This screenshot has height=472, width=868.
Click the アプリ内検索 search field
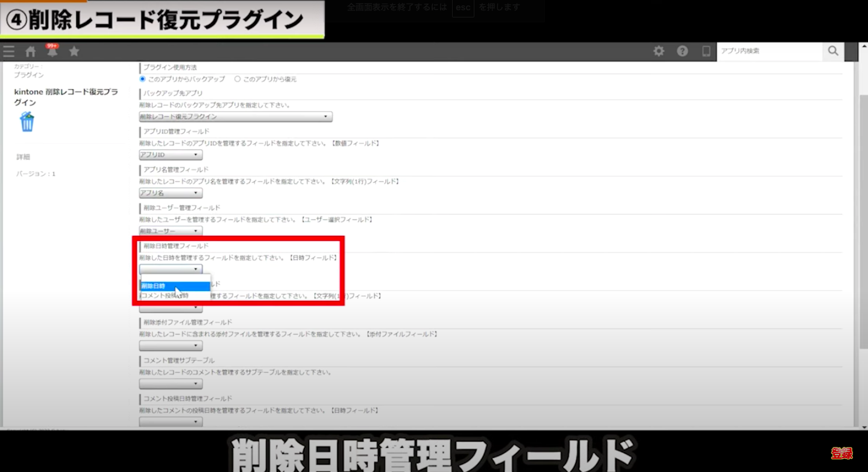pos(769,51)
